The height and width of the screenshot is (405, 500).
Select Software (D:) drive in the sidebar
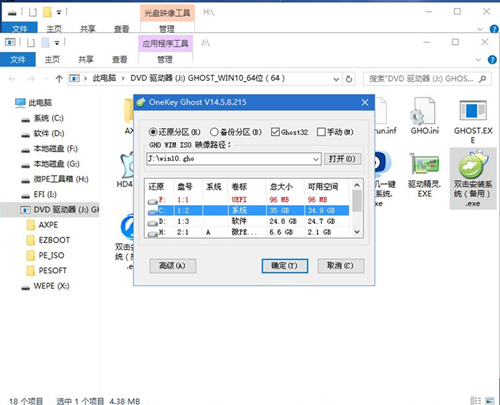click(x=43, y=134)
